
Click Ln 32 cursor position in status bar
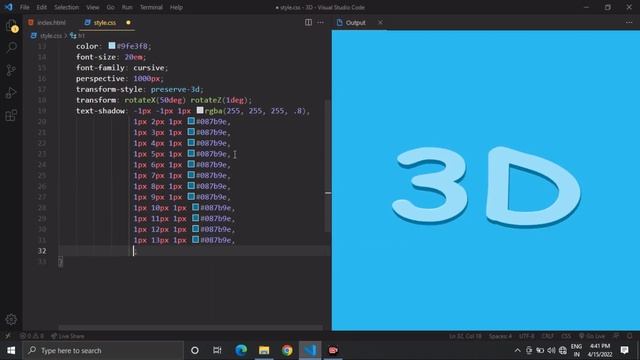pyautogui.click(x=465, y=336)
